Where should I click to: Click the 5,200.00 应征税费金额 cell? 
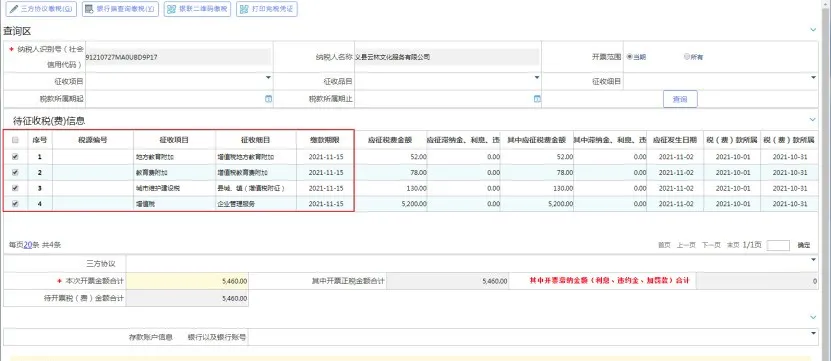(x=391, y=204)
